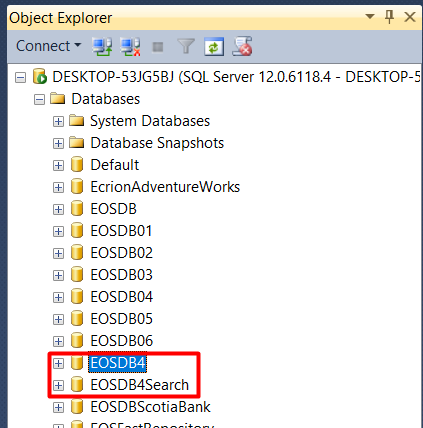This screenshot has height=428, width=423.
Task: Expand the EOSDB01 database node
Action: pos(58,231)
